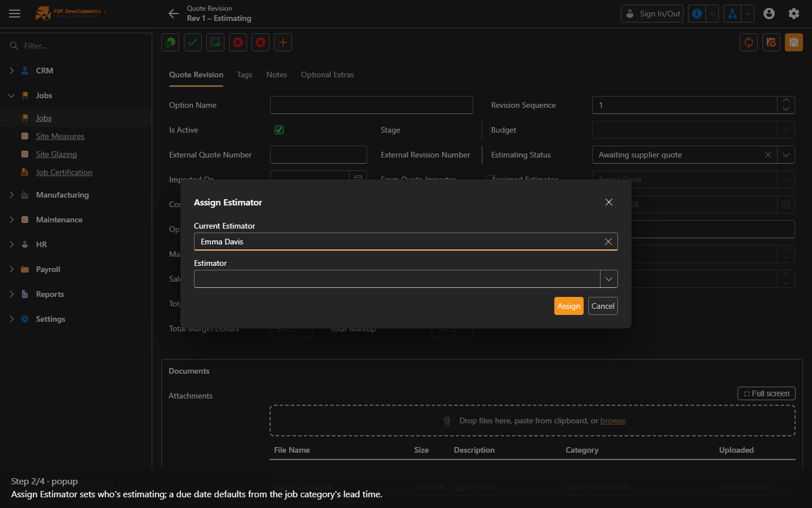Screen dimensions: 812x508
Task: Click the orange refresh icon
Action: tap(749, 42)
